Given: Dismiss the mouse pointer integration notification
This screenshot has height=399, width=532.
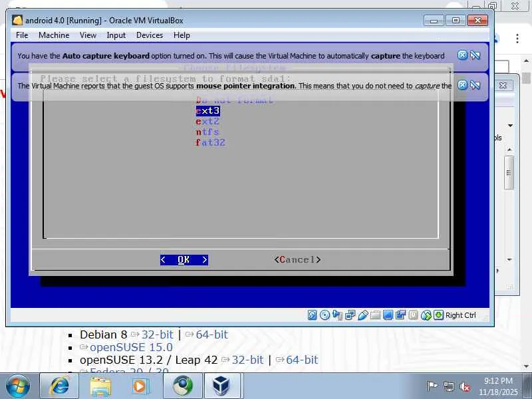Looking at the screenshot, I should point(462,85).
